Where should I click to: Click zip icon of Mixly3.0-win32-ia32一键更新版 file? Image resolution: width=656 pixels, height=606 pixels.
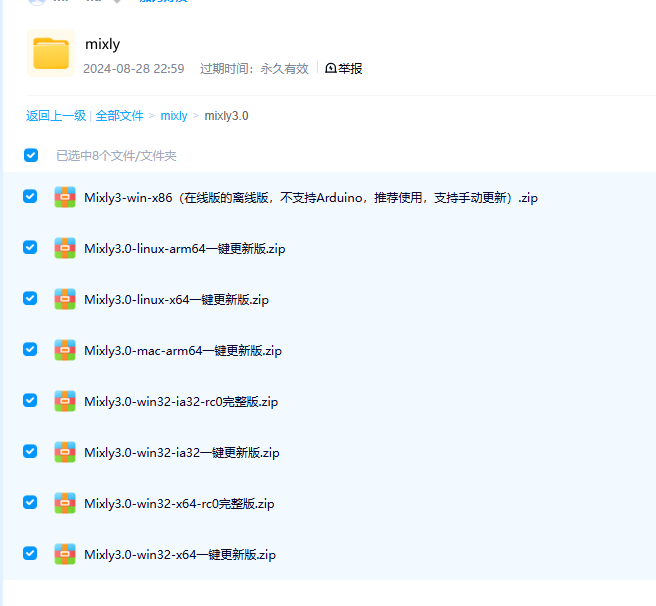pos(65,452)
